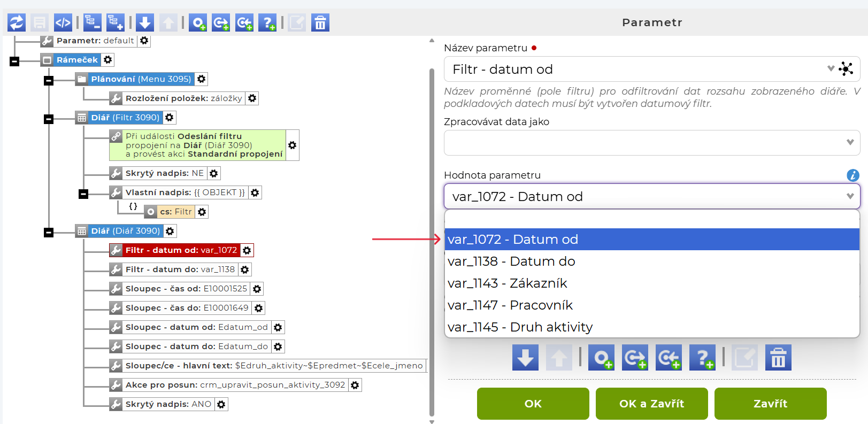Screen dimensions: 868x424
Task: Click gear icon next to Rámeček node
Action: coord(108,60)
